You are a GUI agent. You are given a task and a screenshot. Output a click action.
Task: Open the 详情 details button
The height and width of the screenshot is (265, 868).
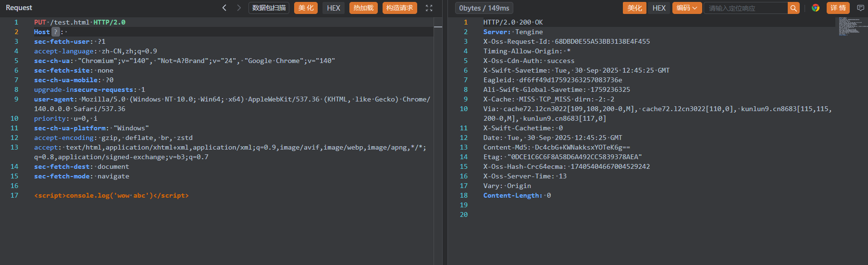[x=838, y=8]
